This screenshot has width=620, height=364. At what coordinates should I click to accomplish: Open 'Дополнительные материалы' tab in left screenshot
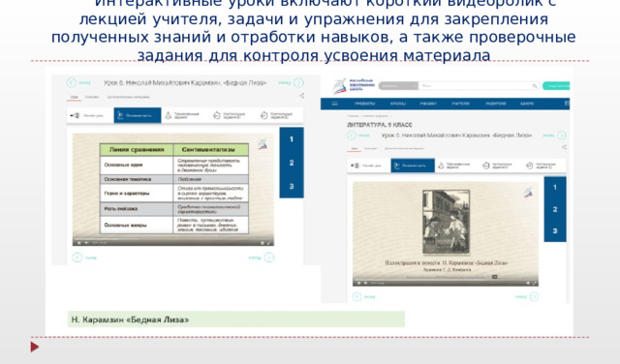(x=128, y=97)
